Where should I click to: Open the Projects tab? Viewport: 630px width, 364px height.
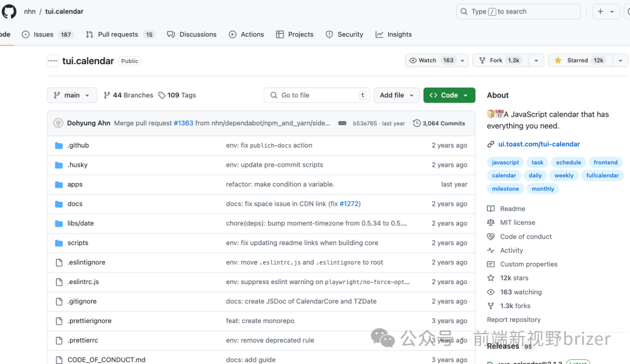click(295, 34)
